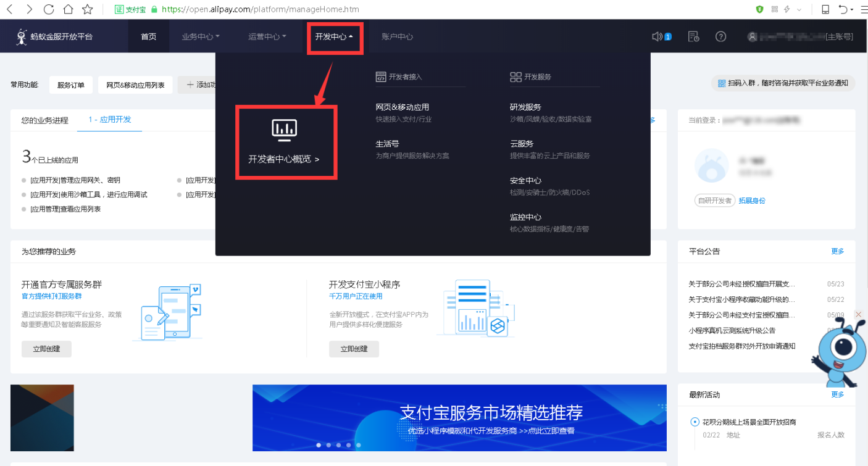Open 研发服务 under 开发服务
This screenshot has width=868, height=466.
pyautogui.click(x=525, y=107)
